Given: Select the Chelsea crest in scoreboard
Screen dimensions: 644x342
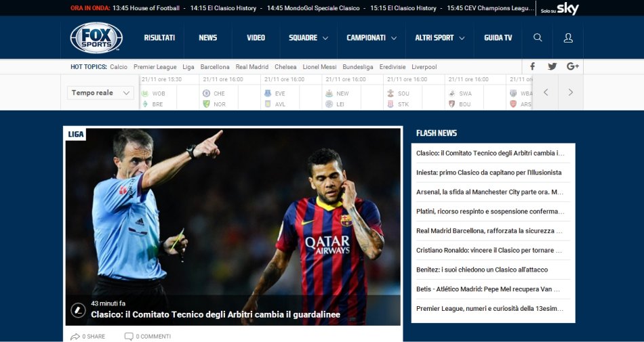Looking at the screenshot, I should pyautogui.click(x=206, y=93).
